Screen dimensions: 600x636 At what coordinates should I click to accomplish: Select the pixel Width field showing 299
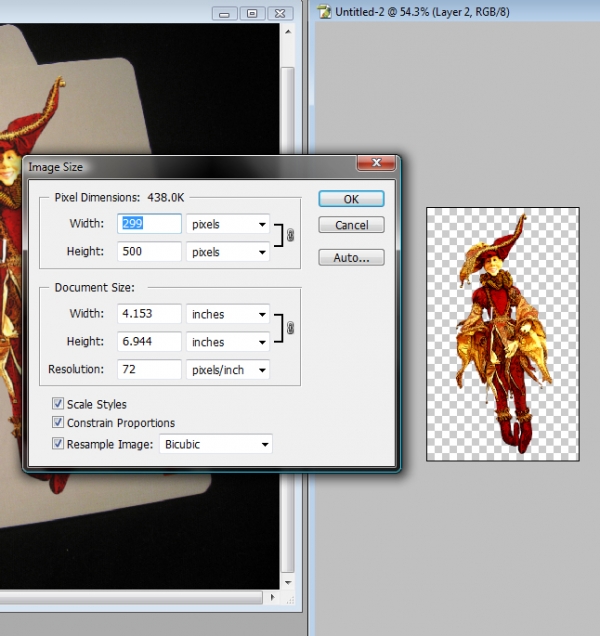click(149, 223)
